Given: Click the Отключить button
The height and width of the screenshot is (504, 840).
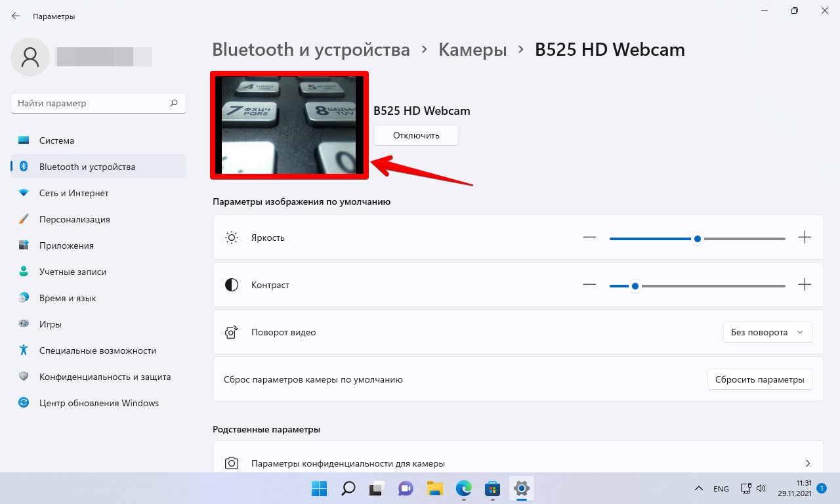Looking at the screenshot, I should (x=416, y=135).
